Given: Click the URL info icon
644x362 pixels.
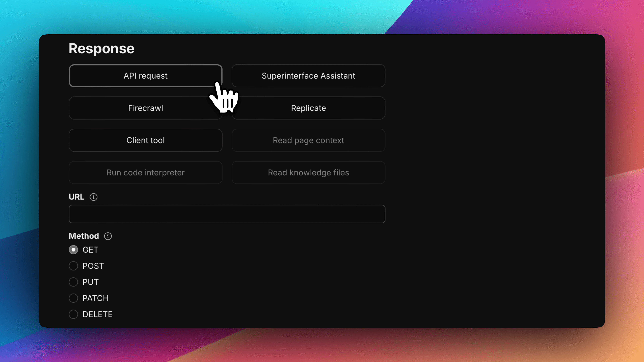Looking at the screenshot, I should tap(94, 197).
